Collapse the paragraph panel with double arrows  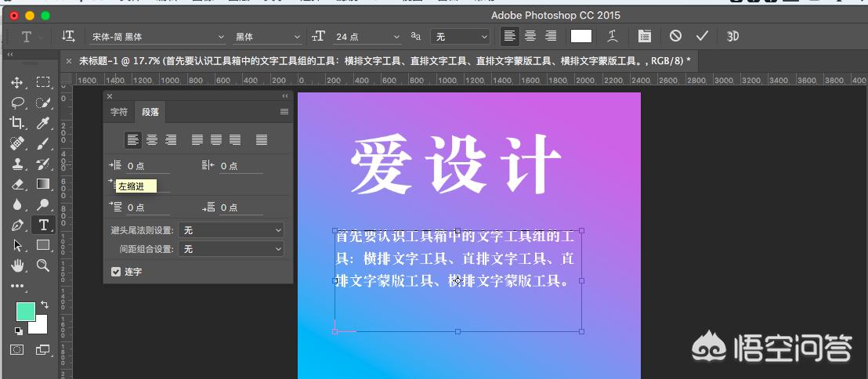point(285,96)
